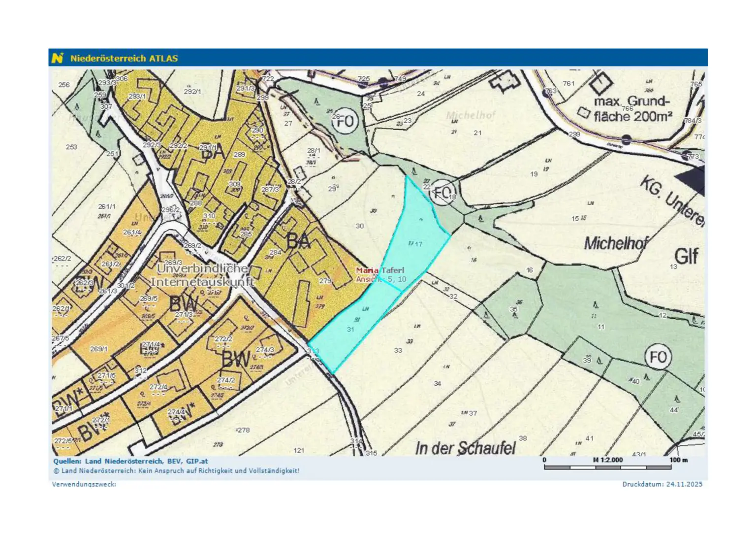This screenshot has width=756, height=535.
Task: Click the yellow N logo in header
Action: click(58, 58)
